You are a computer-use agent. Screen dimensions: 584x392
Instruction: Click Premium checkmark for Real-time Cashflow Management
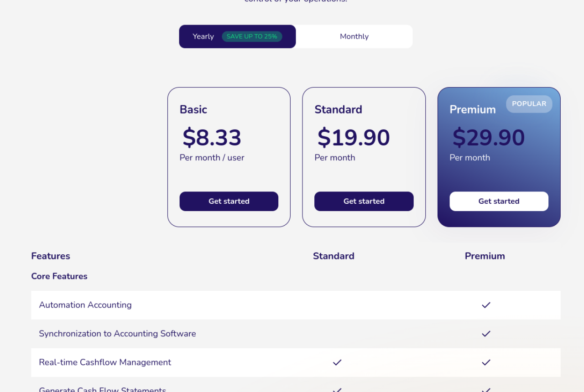(486, 362)
